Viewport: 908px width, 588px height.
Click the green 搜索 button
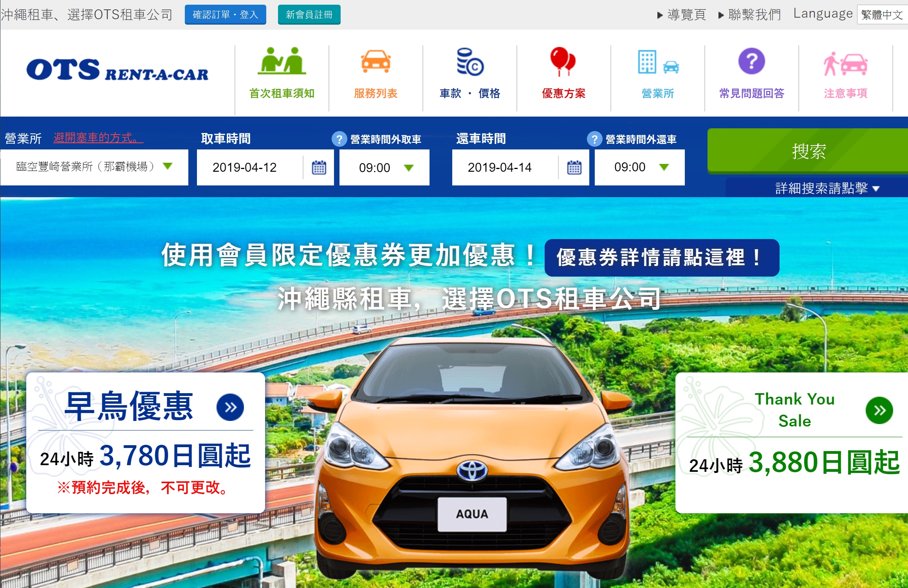[808, 151]
